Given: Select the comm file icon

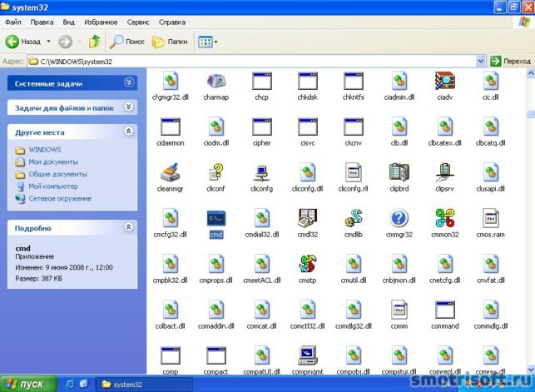Looking at the screenshot, I should click(399, 310).
